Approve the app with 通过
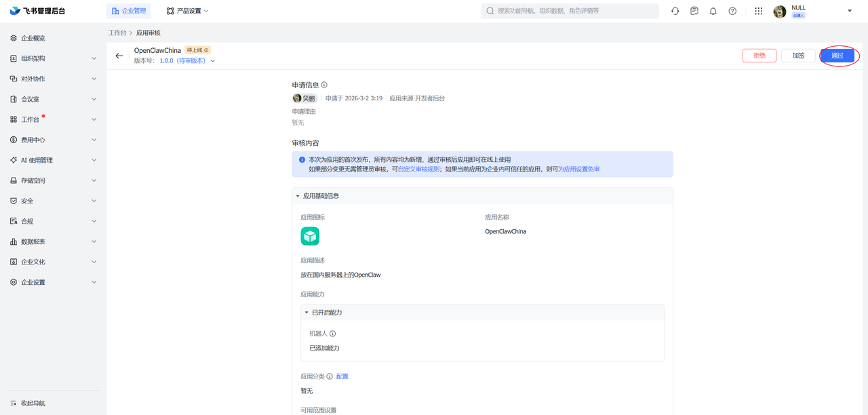The width and height of the screenshot is (868, 415). tap(837, 56)
